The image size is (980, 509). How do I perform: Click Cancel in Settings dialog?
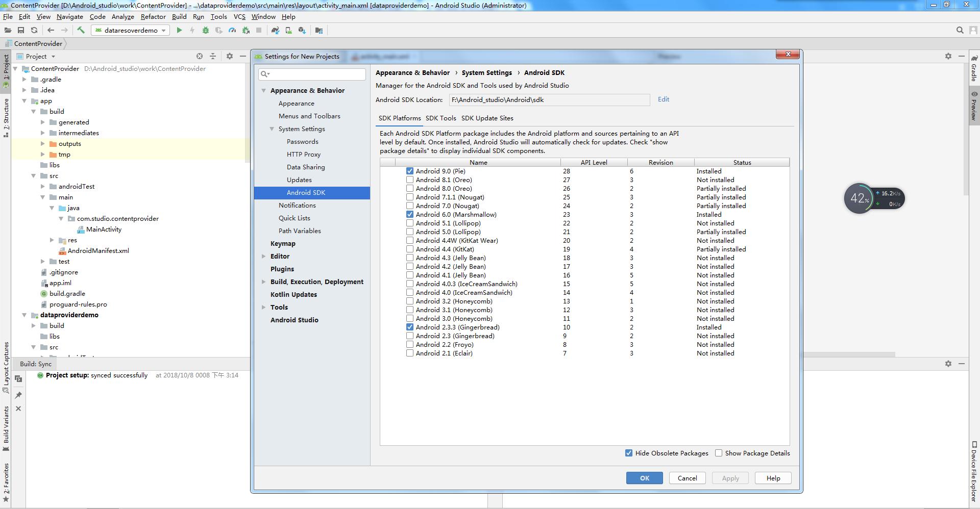tap(687, 478)
